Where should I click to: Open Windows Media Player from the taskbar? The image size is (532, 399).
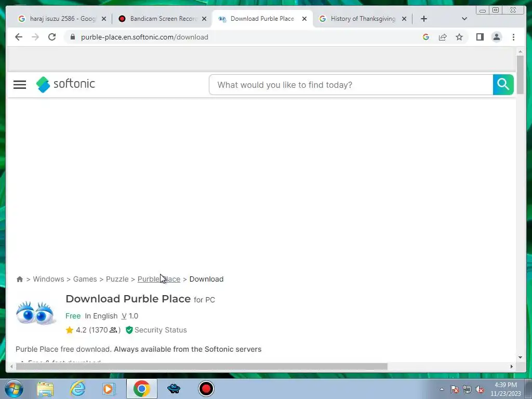point(109,389)
